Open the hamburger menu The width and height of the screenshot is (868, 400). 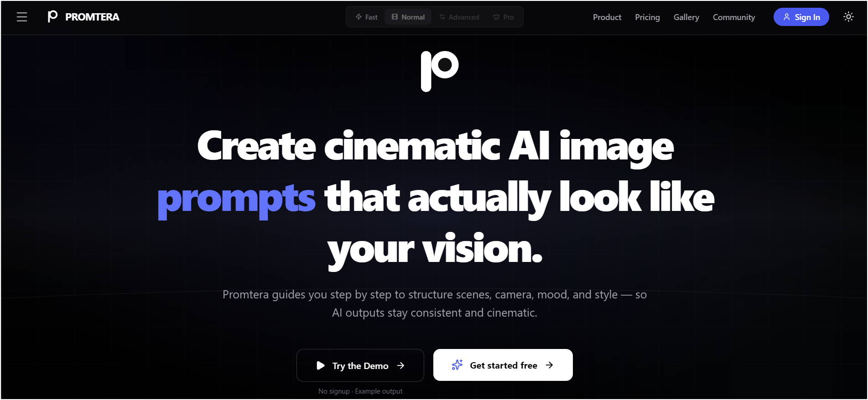22,17
